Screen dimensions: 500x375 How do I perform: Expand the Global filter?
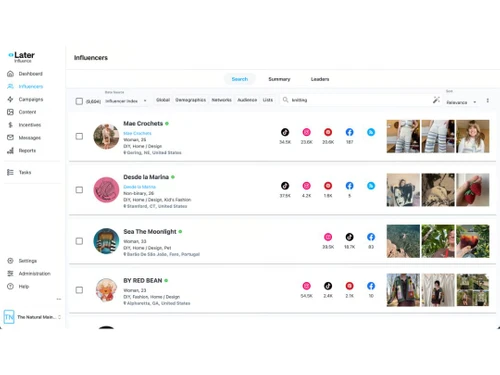point(163,100)
